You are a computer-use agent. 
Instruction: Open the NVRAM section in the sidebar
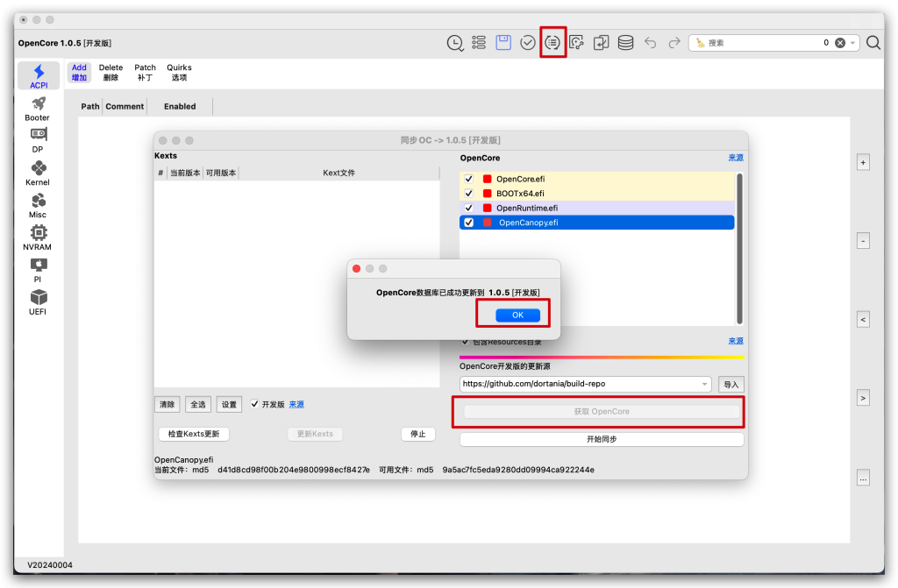[x=37, y=237]
